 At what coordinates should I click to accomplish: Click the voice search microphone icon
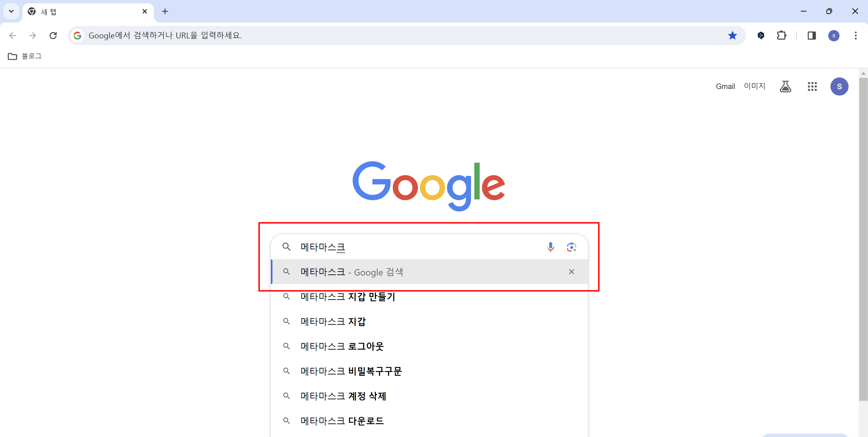pyautogui.click(x=550, y=247)
